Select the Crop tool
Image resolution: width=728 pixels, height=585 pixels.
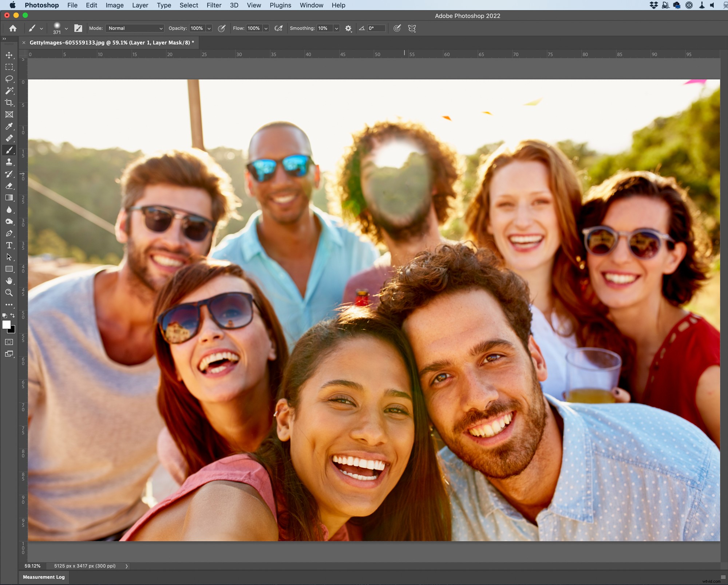9,103
